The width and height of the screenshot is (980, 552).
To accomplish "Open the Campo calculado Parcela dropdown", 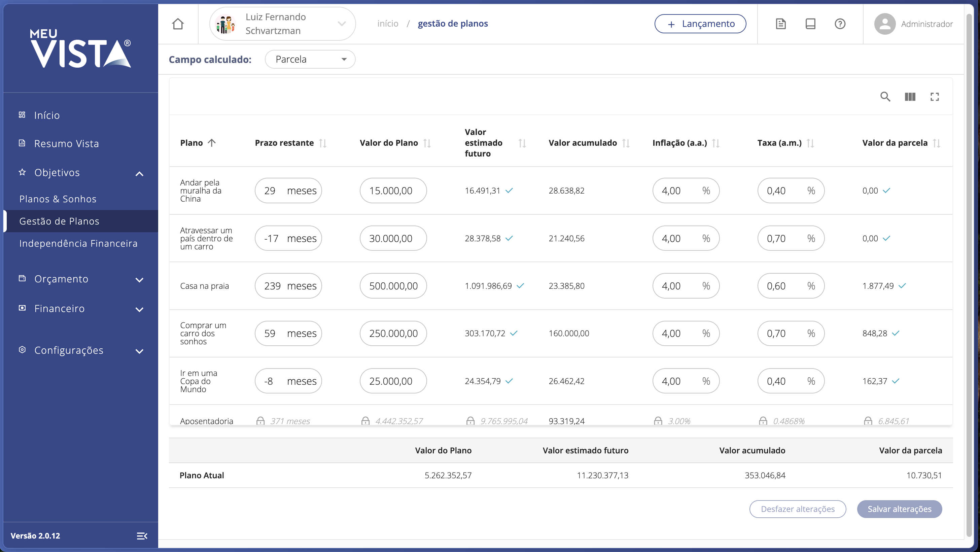I will (310, 59).
